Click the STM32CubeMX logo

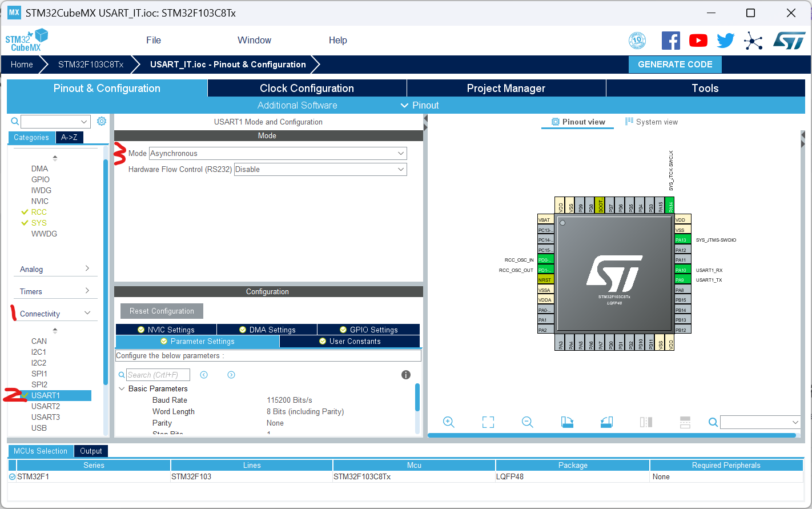tap(26, 39)
